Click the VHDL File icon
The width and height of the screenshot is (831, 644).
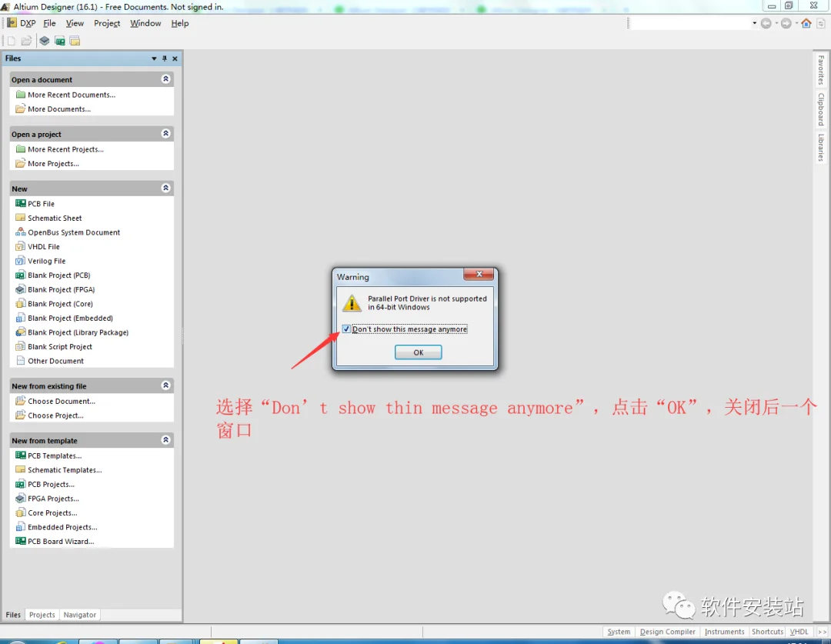(21, 246)
